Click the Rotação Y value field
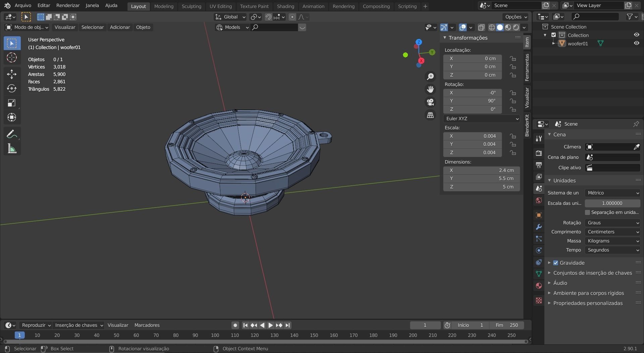644x353 pixels. [x=473, y=101]
